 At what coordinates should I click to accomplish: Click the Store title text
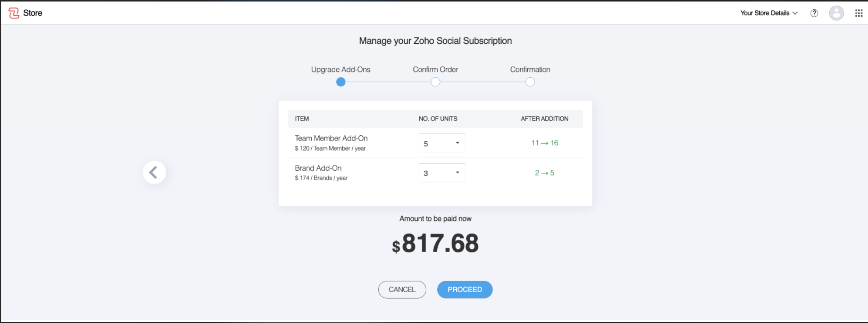[x=33, y=13]
